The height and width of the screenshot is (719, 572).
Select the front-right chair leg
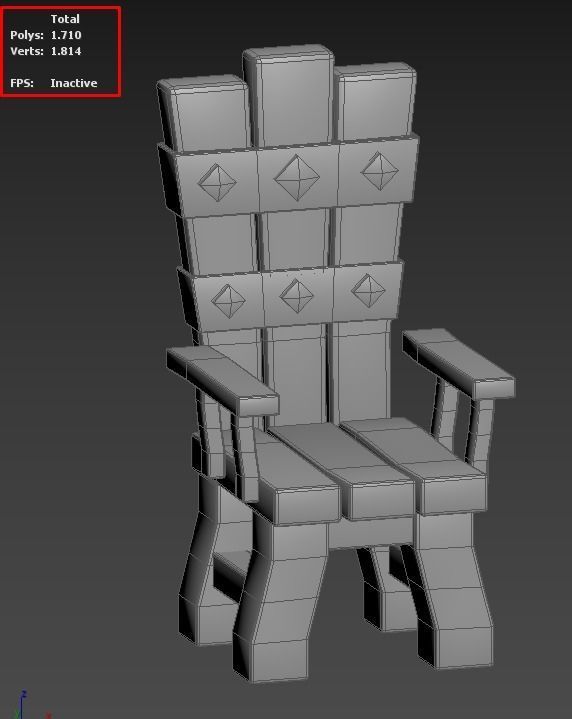(x=452, y=592)
